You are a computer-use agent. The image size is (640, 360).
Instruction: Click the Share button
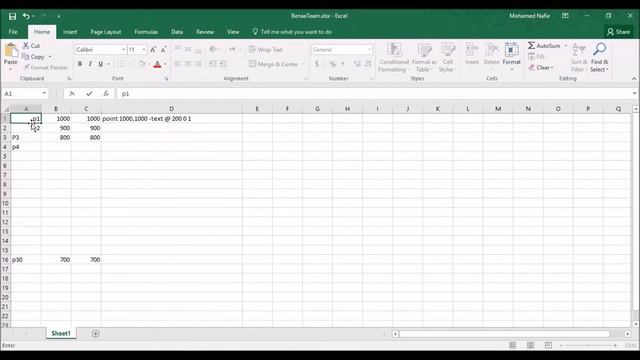618,32
